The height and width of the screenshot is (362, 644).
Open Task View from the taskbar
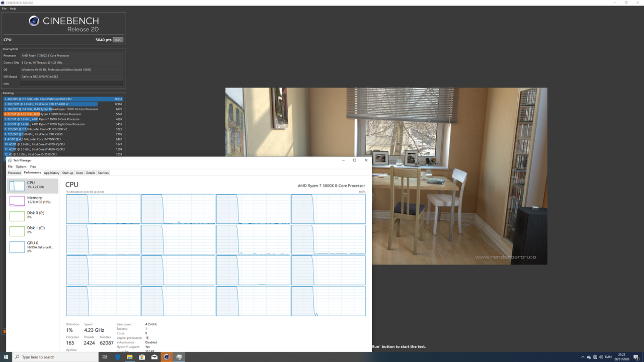(105, 357)
